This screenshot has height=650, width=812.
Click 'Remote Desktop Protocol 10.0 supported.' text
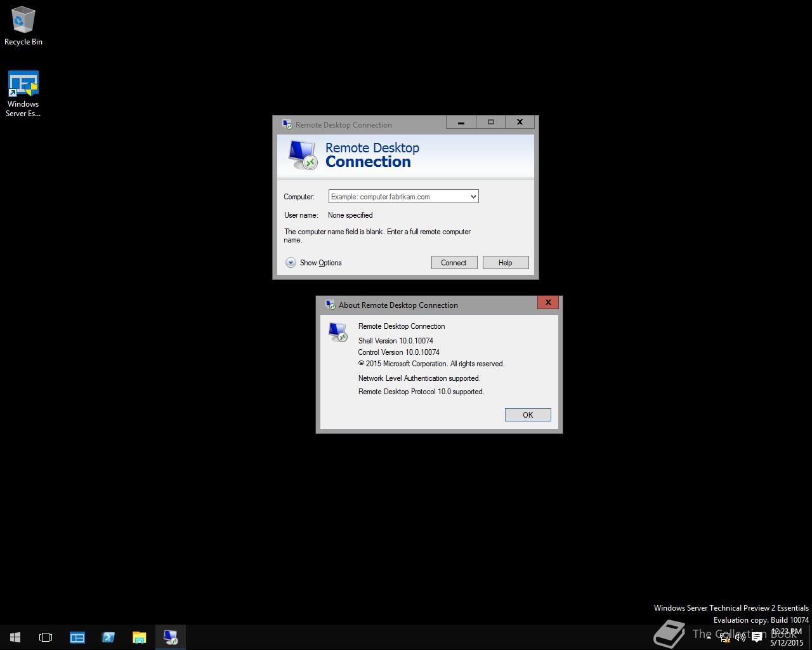pyautogui.click(x=421, y=392)
